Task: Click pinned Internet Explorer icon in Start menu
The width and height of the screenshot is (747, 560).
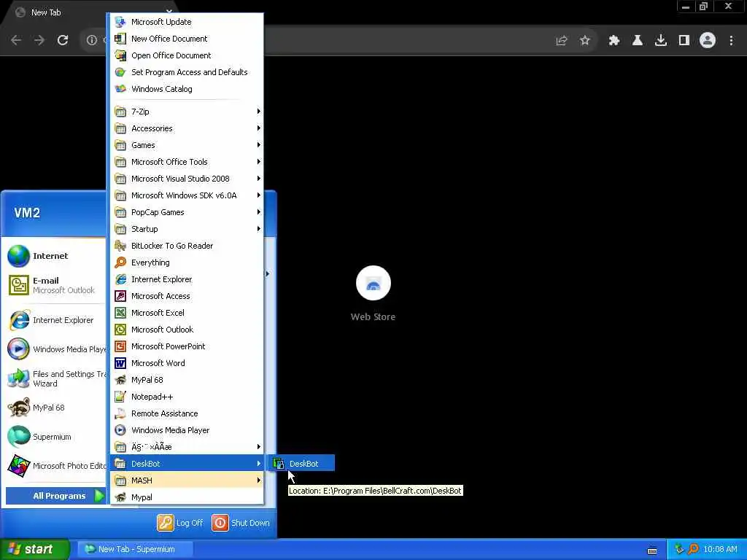Action: point(19,320)
